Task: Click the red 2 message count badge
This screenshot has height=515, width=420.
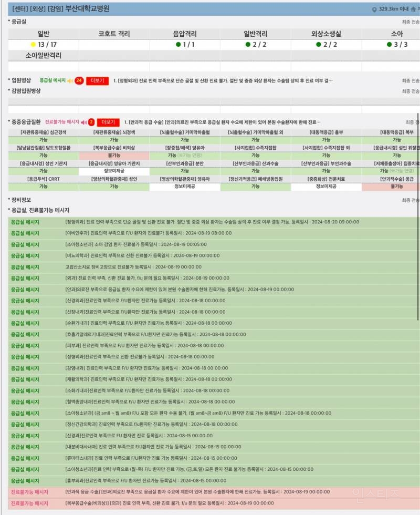Action: [91, 122]
